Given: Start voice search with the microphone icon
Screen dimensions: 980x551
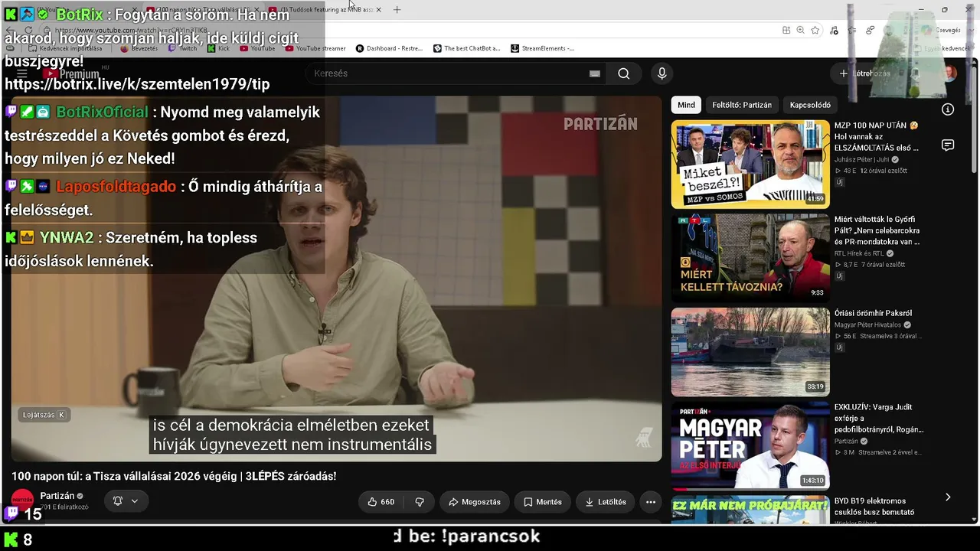Looking at the screenshot, I should coord(662,73).
